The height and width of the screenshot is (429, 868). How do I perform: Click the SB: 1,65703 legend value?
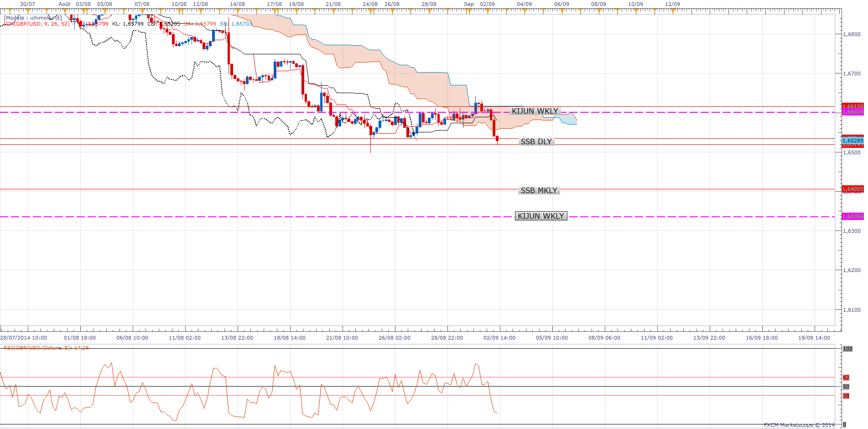(236, 24)
